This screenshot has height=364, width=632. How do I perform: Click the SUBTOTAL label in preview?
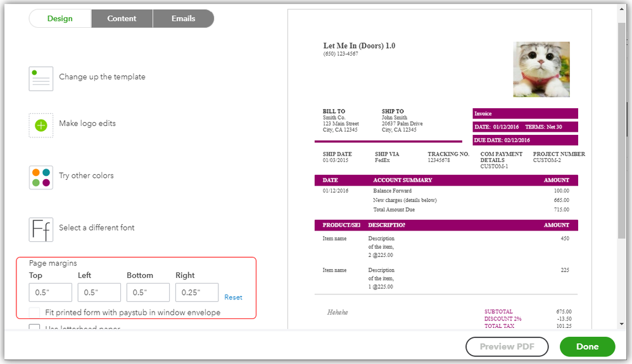(x=498, y=311)
